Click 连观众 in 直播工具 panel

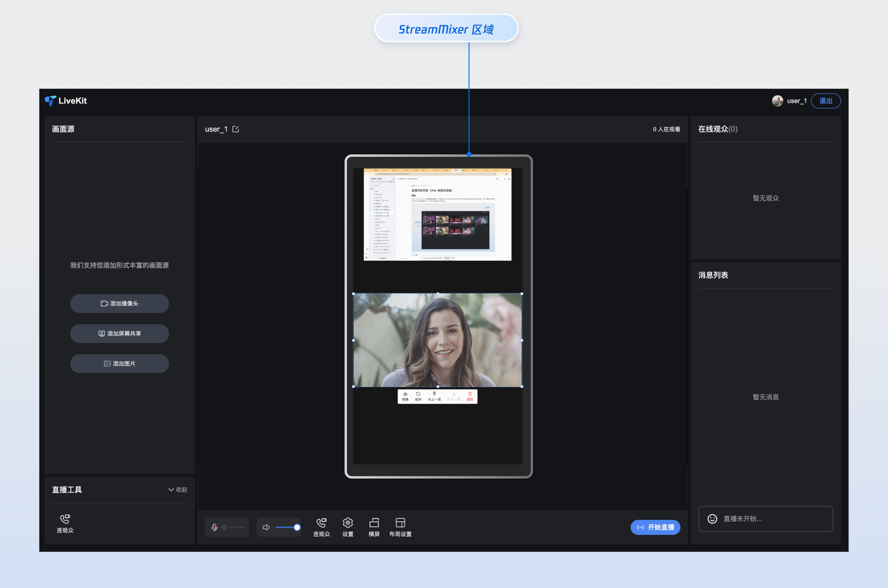(x=65, y=523)
